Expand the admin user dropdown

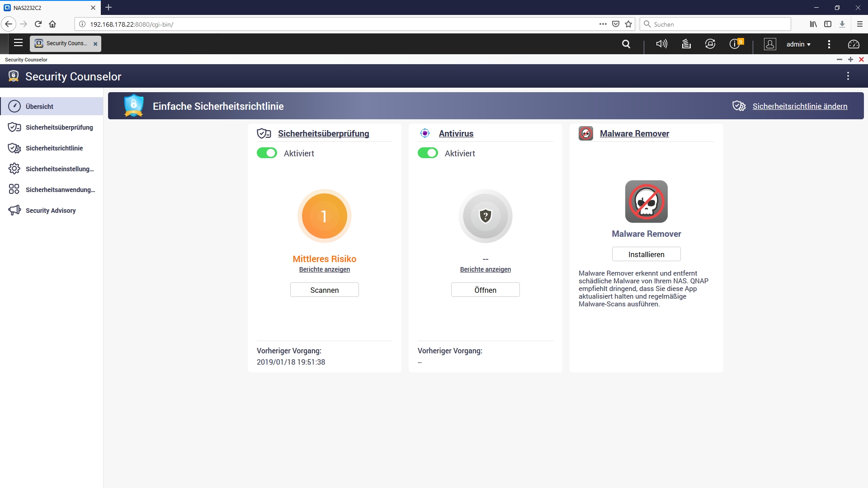(798, 44)
